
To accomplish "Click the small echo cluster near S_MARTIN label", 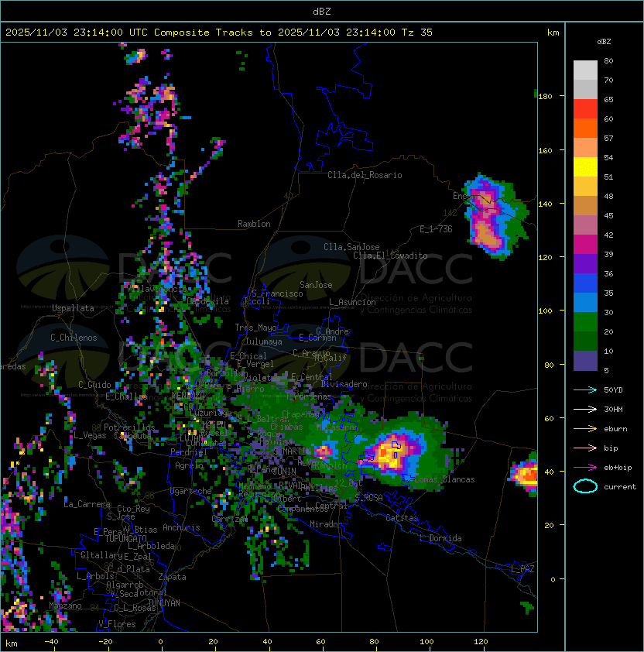I will (324, 452).
